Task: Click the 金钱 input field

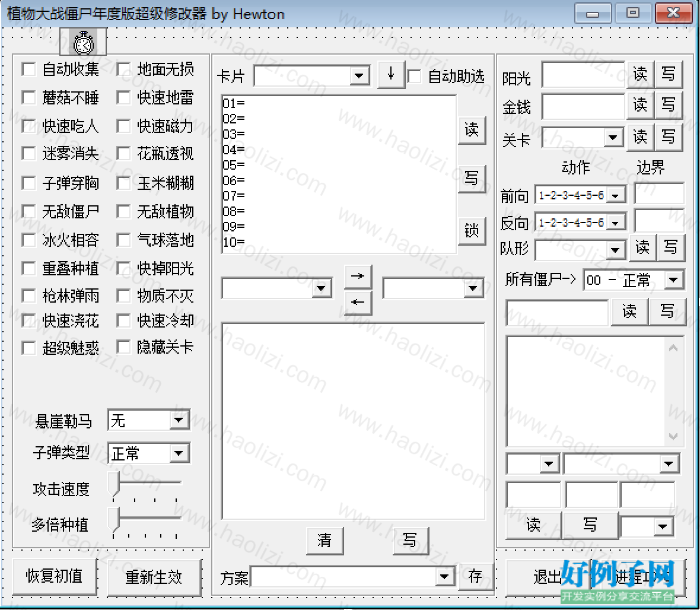Action: tap(584, 106)
